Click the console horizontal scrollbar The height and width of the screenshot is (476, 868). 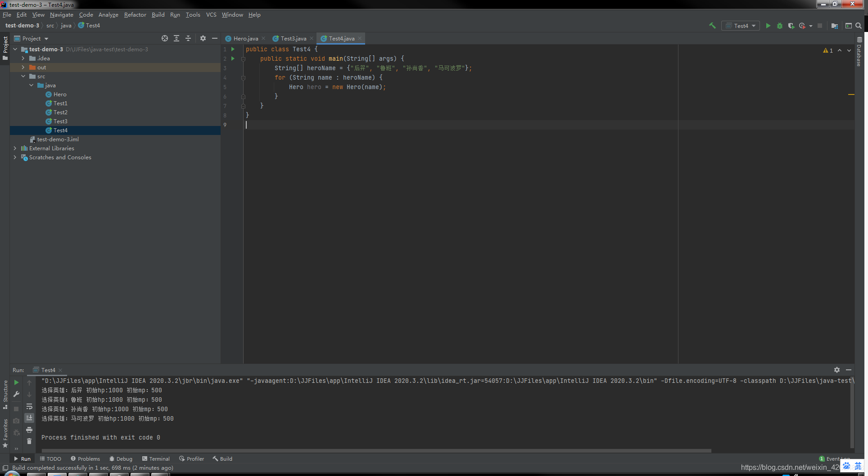tap(376, 450)
